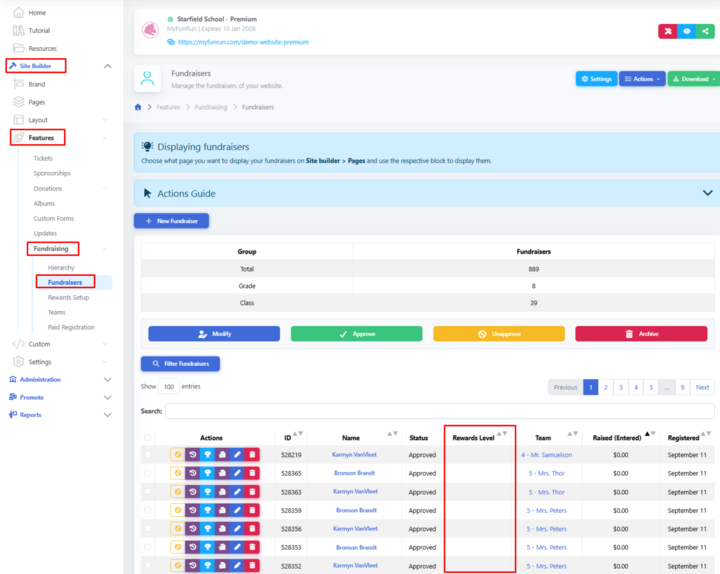Click the trophy icon for ID 528363
Viewport: 720px width, 574px height.
pos(207,492)
